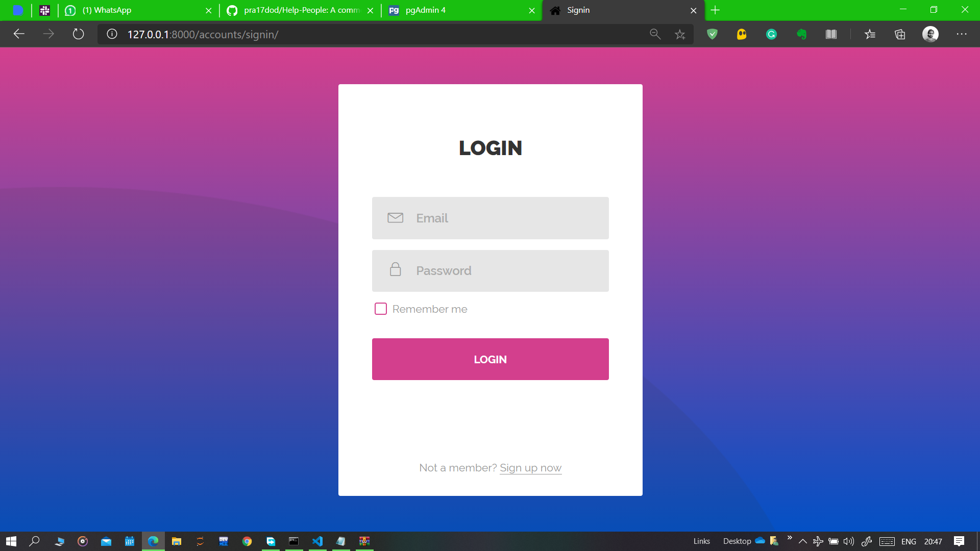Open browser settings and more menu
This screenshot has width=980, height=551.
pos(962,34)
